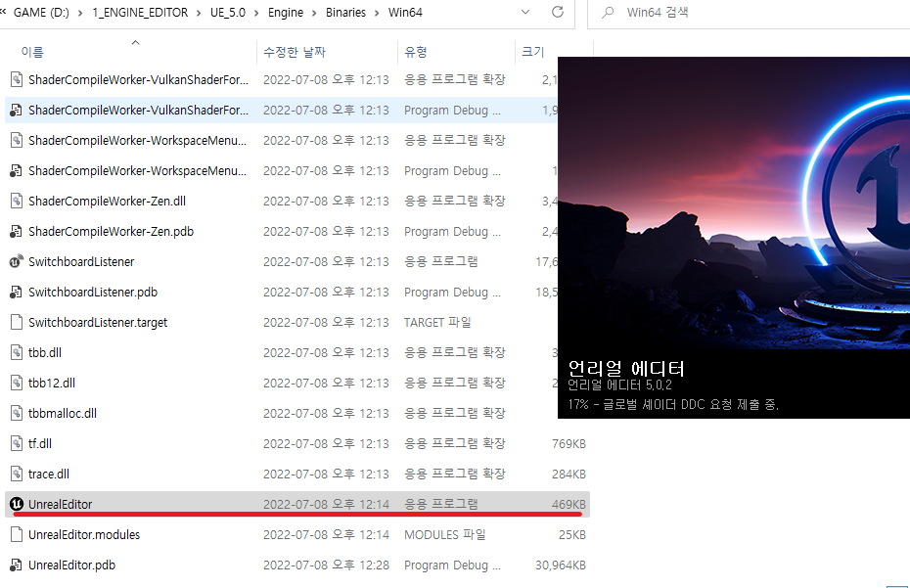Image resolution: width=910 pixels, height=588 pixels.
Task: Click the ShaderCompileWorker-Zen.pdb file icon
Action: (17, 232)
